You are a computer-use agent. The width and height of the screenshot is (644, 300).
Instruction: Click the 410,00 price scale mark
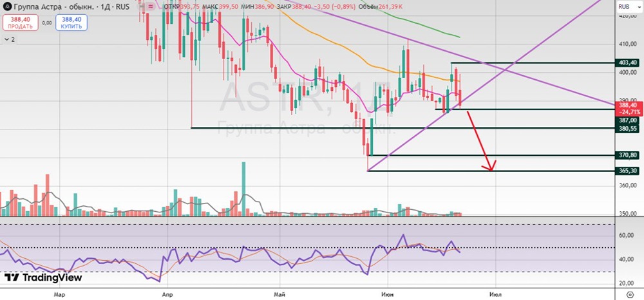629,44
